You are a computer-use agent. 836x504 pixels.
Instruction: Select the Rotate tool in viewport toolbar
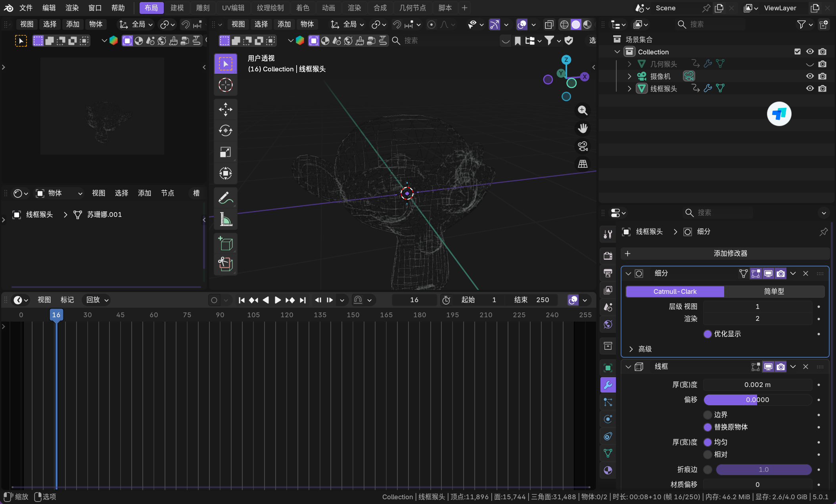click(225, 130)
